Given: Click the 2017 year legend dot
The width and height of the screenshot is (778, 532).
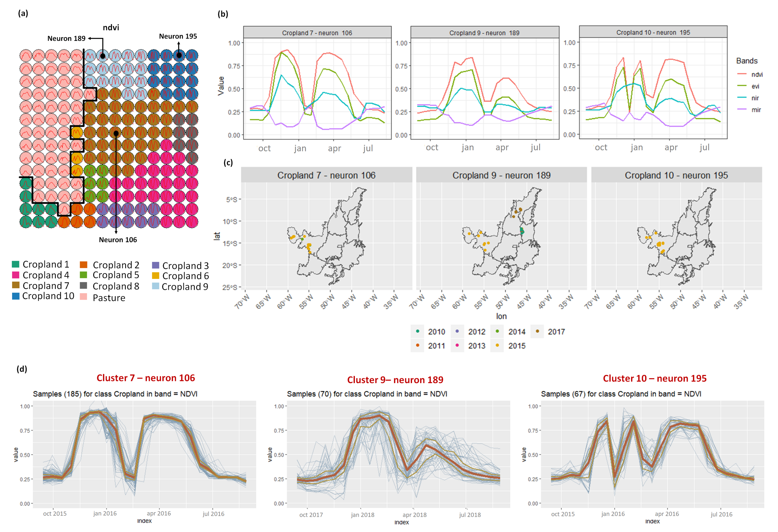Looking at the screenshot, I should point(537,332).
